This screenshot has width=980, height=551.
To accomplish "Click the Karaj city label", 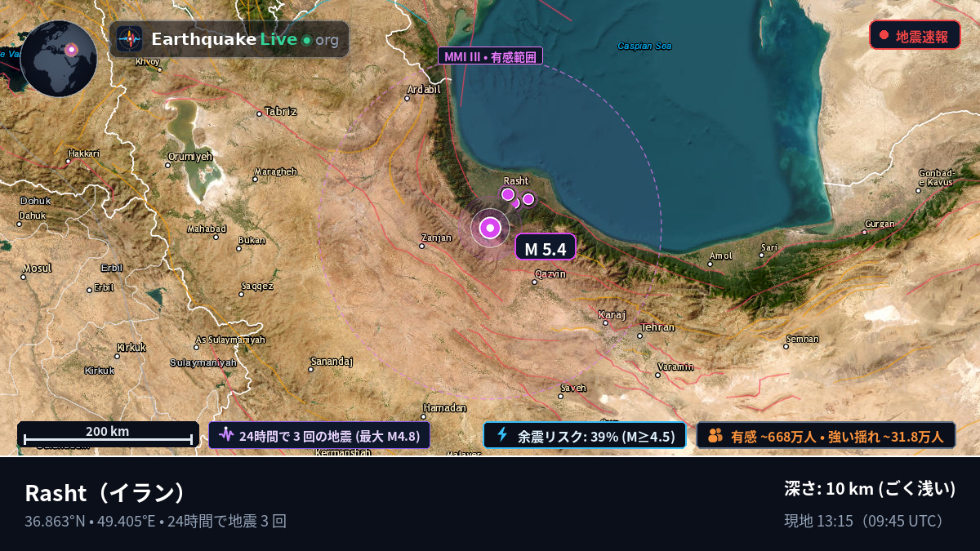I will [x=612, y=314].
